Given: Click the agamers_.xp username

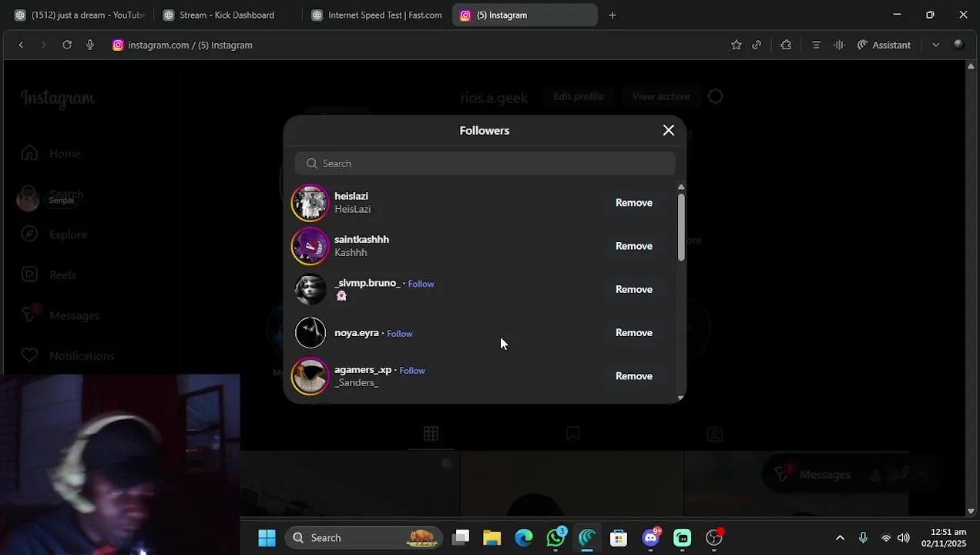Looking at the screenshot, I should (x=363, y=369).
